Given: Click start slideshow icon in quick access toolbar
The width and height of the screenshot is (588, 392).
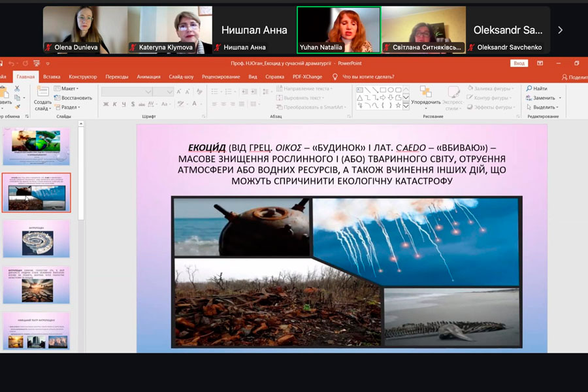Looking at the screenshot, I should pos(37,63).
